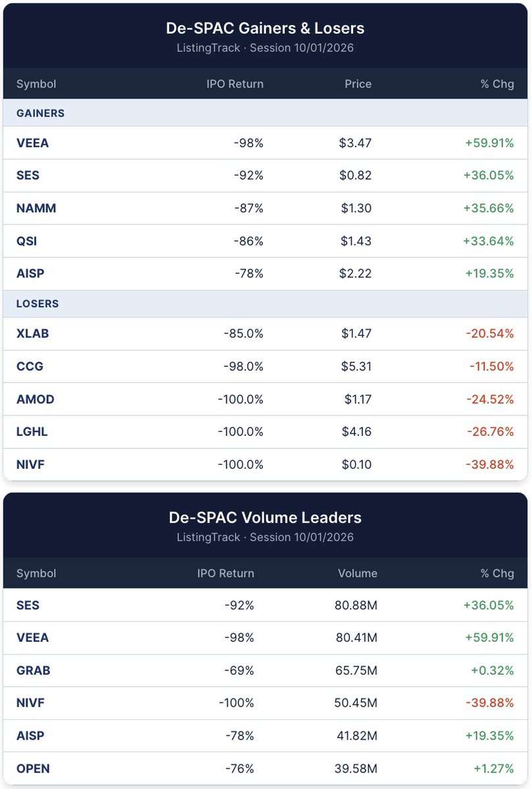The image size is (532, 789).
Task: Select GRAB in Volume Leaders
Action: [x=33, y=671]
